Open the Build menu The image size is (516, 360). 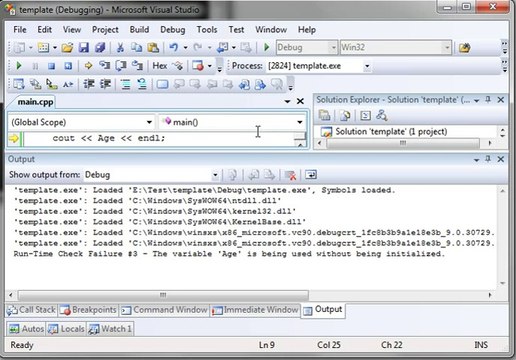pos(139,30)
